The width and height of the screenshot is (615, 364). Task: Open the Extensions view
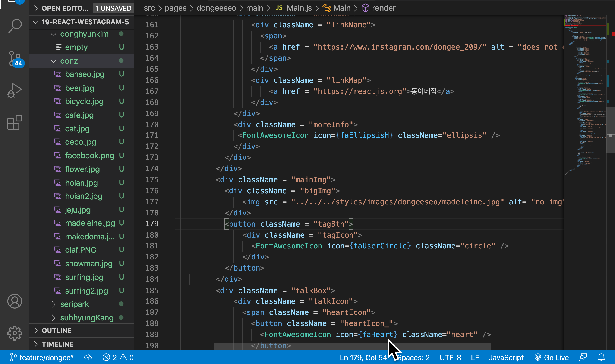[15, 122]
